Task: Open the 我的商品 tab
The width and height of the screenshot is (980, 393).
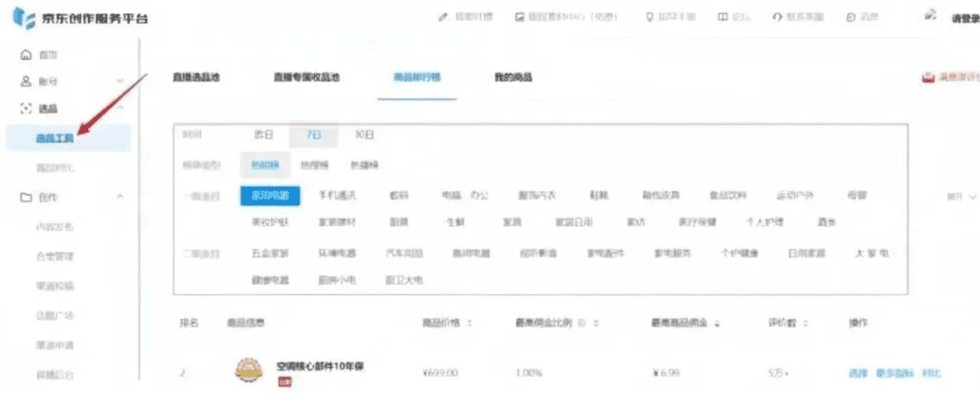Action: pyautogui.click(x=513, y=78)
